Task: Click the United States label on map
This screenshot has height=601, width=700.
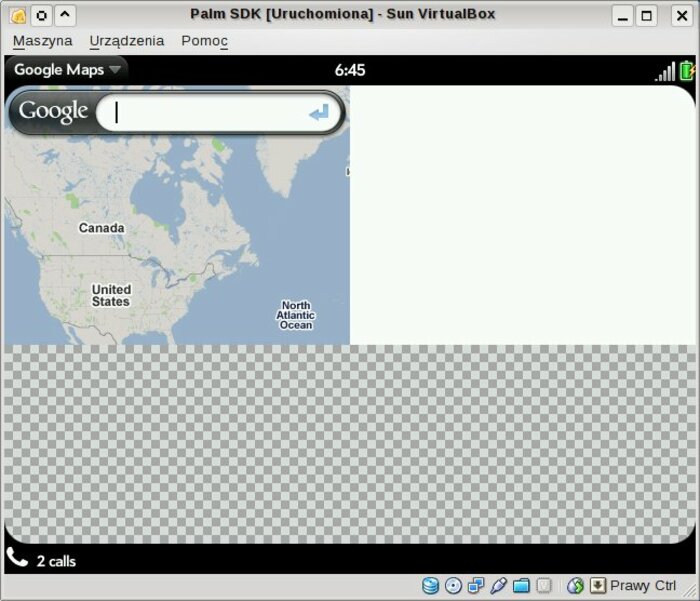Action: pyautogui.click(x=111, y=296)
